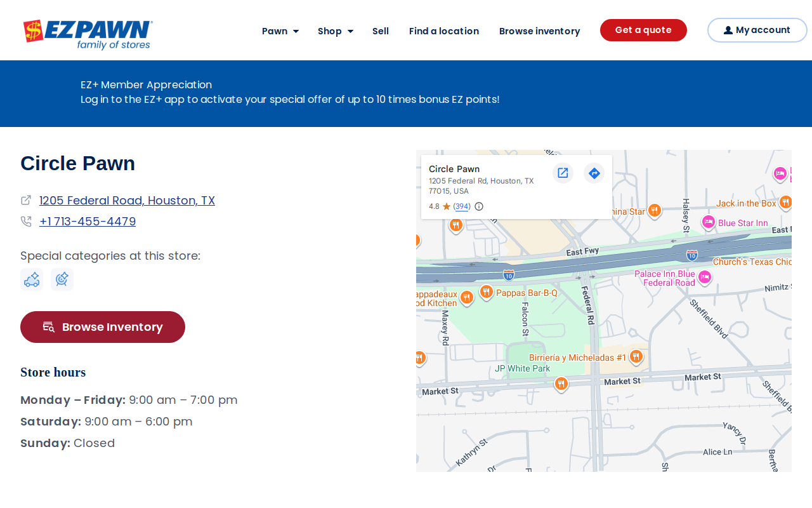Click the EZ+ Member Appreciation banner title
This screenshot has width=812, height=508.
point(146,84)
